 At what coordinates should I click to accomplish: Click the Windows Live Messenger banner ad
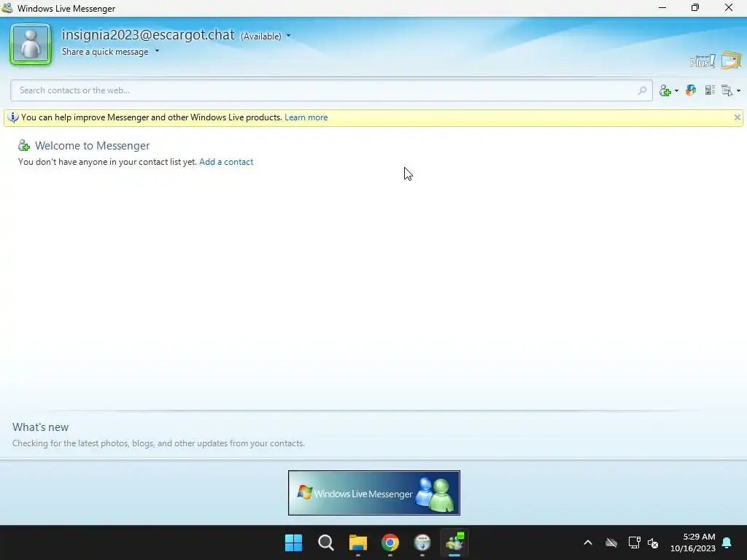click(374, 493)
